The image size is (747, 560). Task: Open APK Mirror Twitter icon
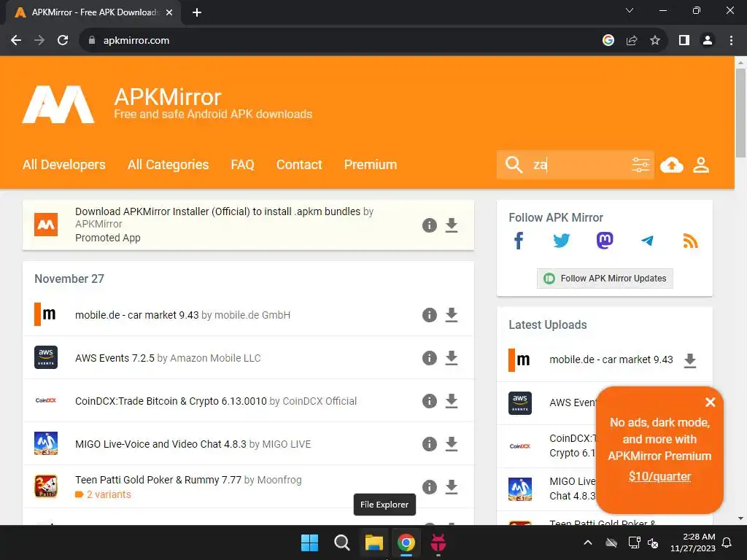click(x=561, y=241)
